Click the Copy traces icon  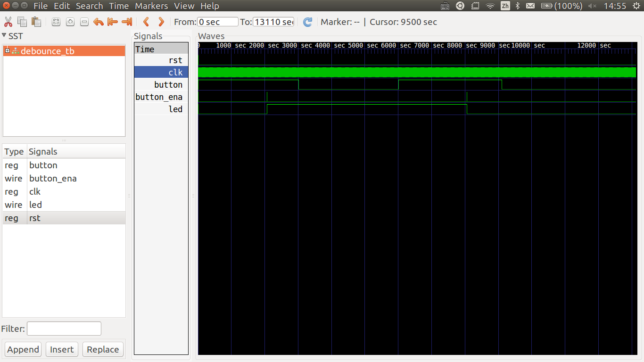[22, 22]
